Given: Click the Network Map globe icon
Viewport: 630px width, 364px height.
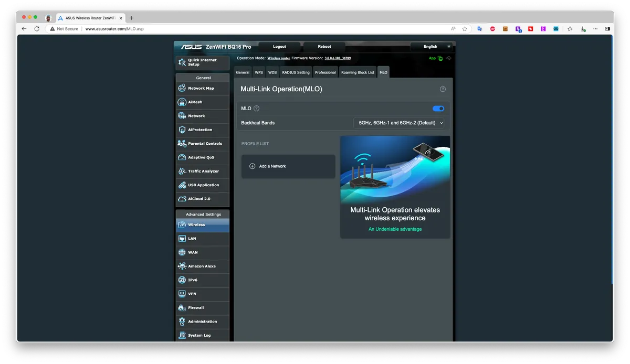Looking at the screenshot, I should (x=182, y=88).
